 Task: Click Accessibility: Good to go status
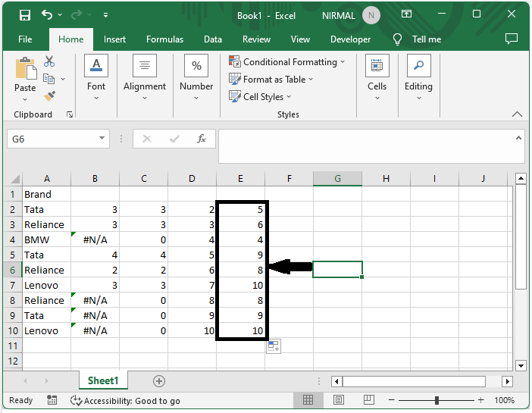[126, 401]
